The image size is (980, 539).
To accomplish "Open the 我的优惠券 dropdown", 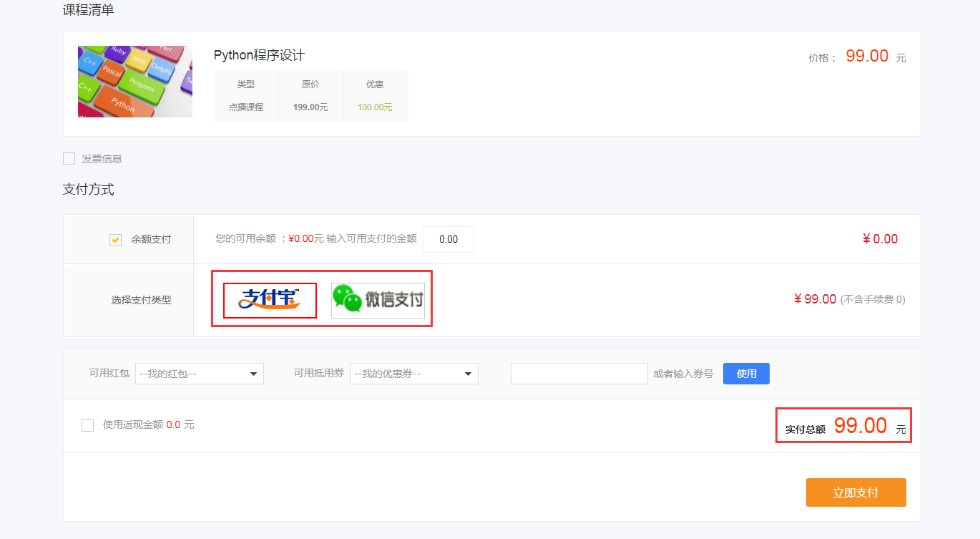I will (414, 374).
